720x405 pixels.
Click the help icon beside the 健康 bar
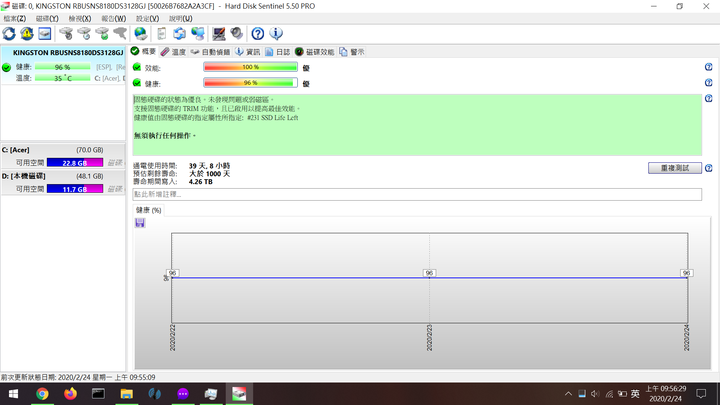[709, 83]
